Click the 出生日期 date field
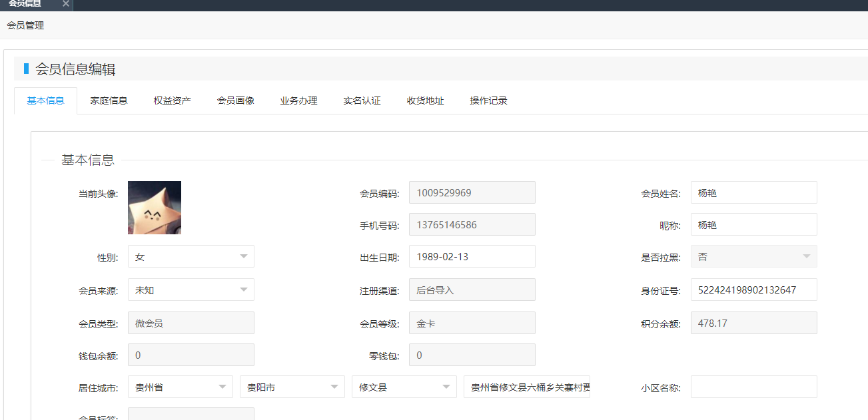This screenshot has height=420, width=868. click(x=472, y=257)
